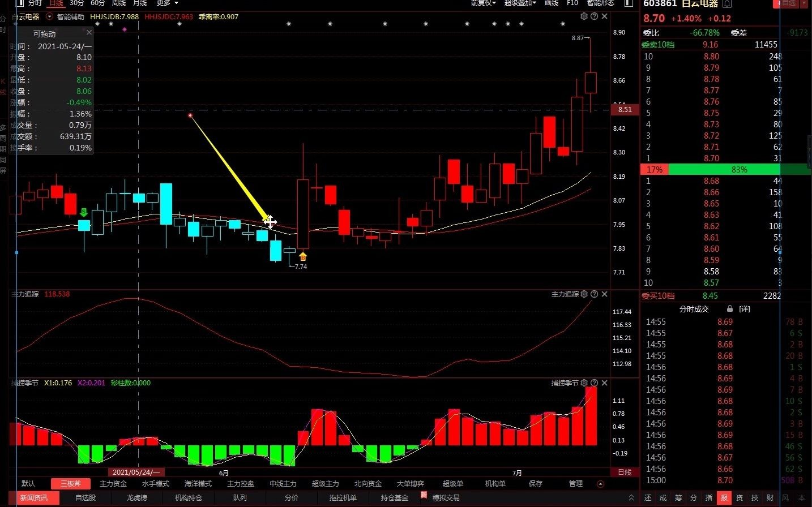Select the 北向资金 indicator tab
Viewport: 812px width, 507px height.
[368, 484]
